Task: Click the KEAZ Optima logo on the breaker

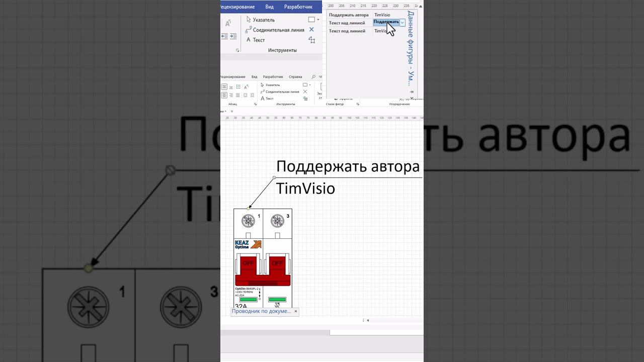Action: [x=248, y=244]
